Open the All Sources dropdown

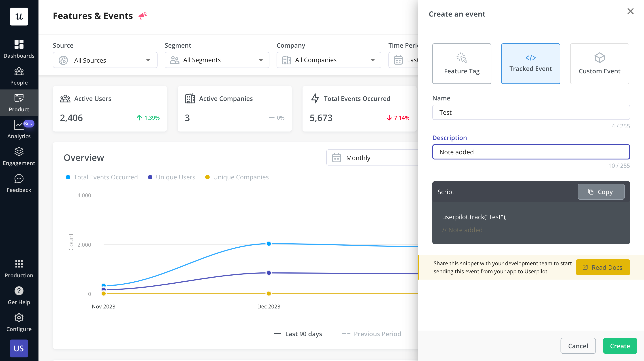coord(105,60)
